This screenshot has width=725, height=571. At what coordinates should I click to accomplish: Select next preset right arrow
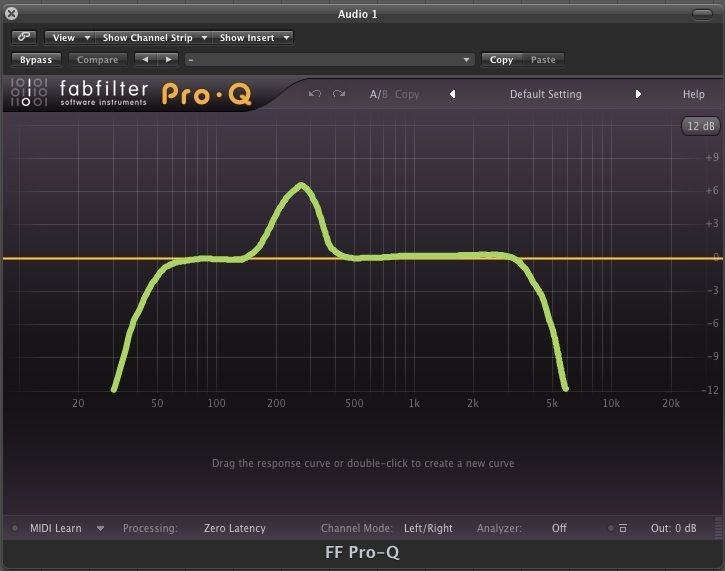(x=638, y=94)
